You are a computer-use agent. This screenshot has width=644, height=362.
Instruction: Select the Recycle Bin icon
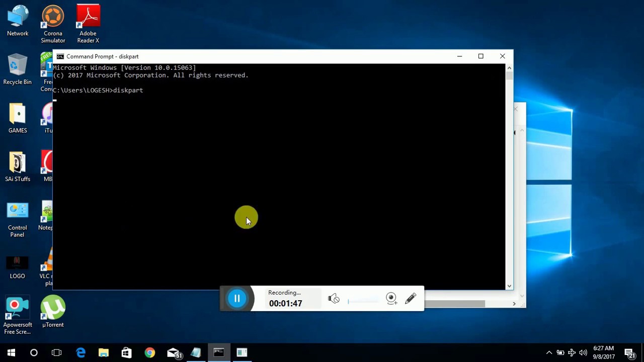[17, 69]
